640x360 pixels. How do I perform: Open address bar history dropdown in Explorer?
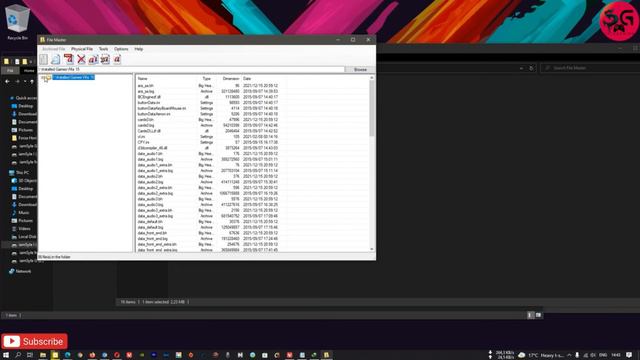[521, 68]
